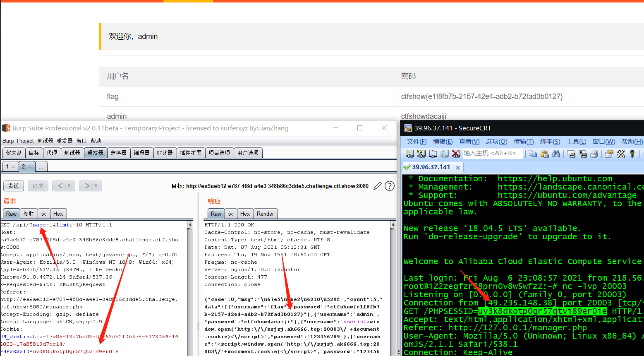
Task: Click the 取消 cancel button in Repeater
Action: click(x=38, y=186)
